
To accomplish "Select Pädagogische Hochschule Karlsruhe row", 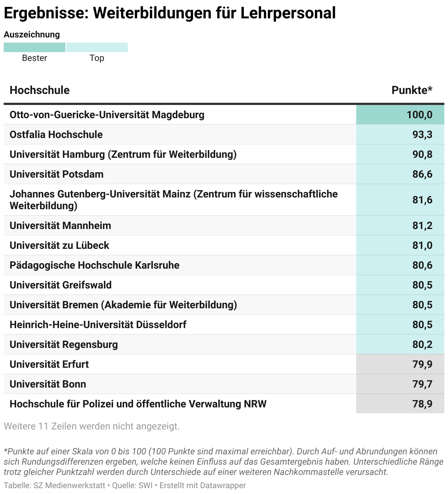I will click(x=224, y=265).
